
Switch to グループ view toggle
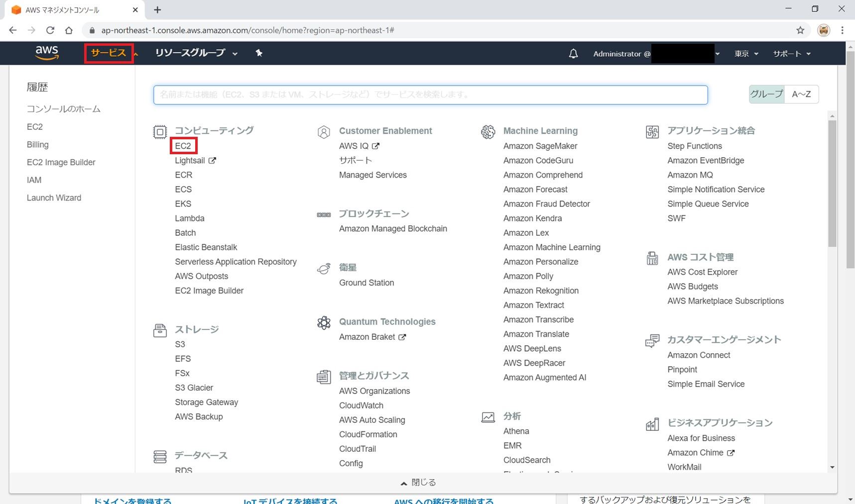point(767,94)
